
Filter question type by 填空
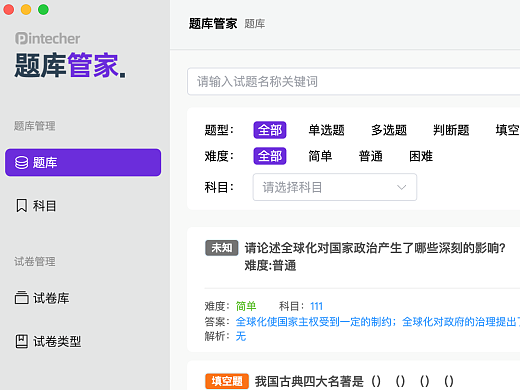[507, 130]
